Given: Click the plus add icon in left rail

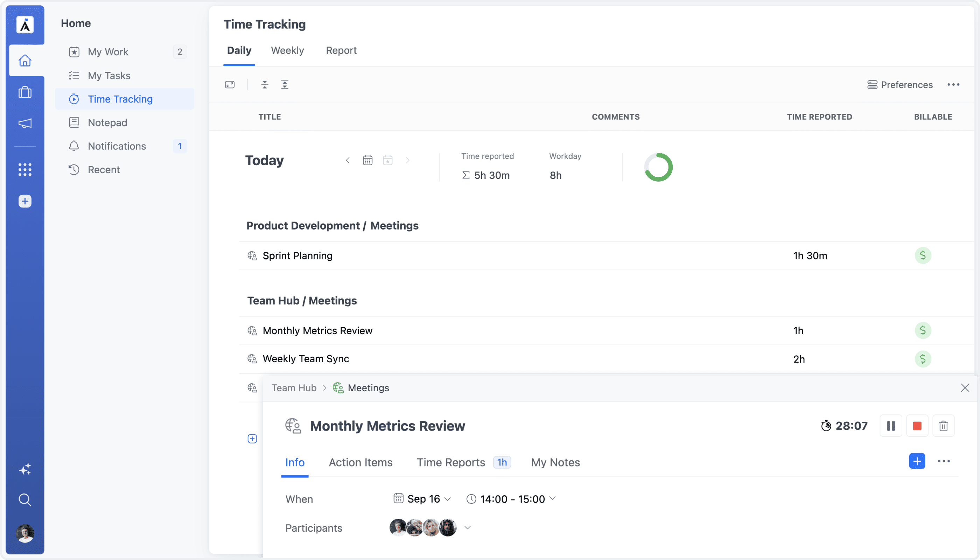Looking at the screenshot, I should click(x=25, y=201).
